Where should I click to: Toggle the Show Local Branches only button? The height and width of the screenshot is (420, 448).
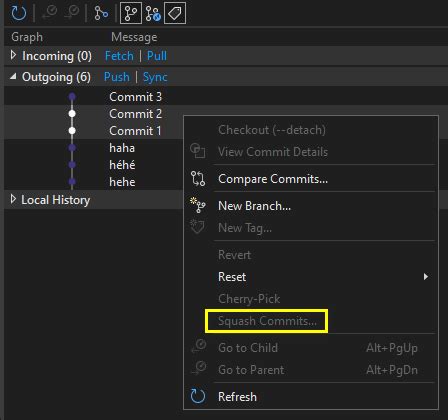coord(153,13)
